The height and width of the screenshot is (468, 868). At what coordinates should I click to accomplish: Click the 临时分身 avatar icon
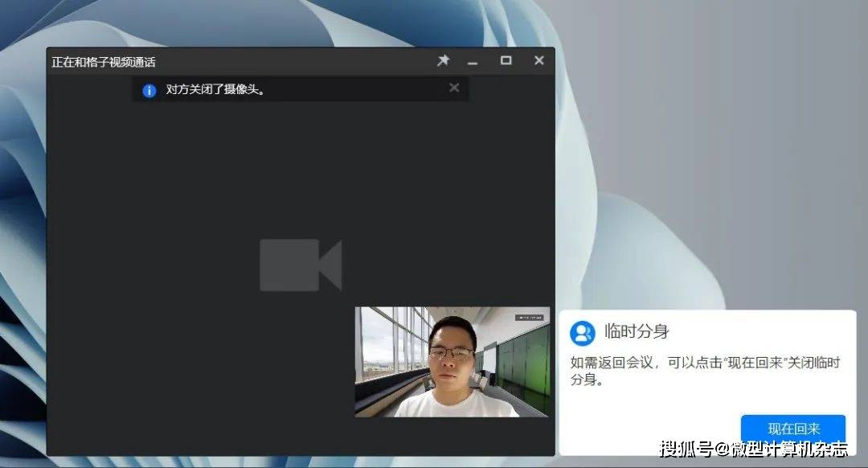(583, 333)
